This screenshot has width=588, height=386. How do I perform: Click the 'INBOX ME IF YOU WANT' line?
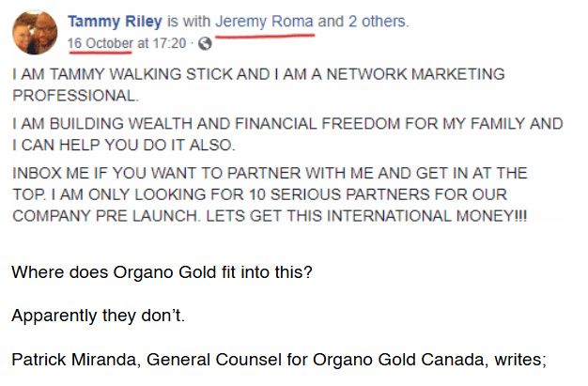(x=270, y=173)
